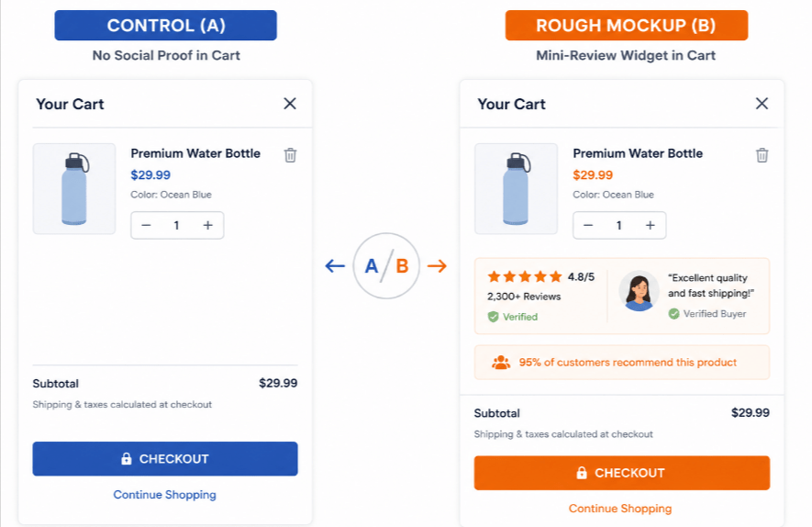Screen dimensions: 812x527
Task: Open the blue Continue Shopping link
Action: [x=164, y=495]
